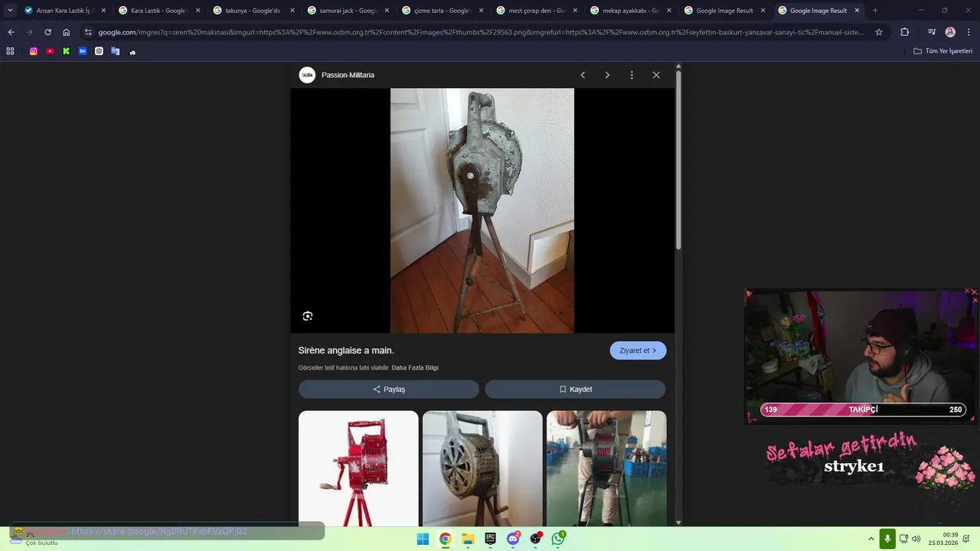Open the image panel three-dot menu

[632, 75]
